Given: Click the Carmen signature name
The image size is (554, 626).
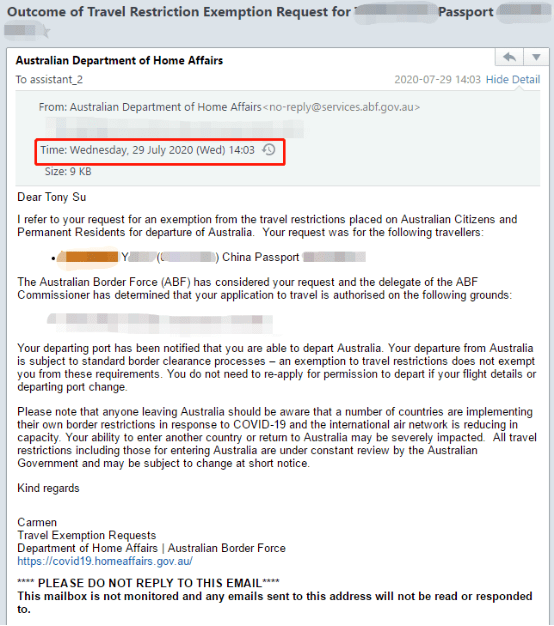Looking at the screenshot, I should [x=37, y=522].
